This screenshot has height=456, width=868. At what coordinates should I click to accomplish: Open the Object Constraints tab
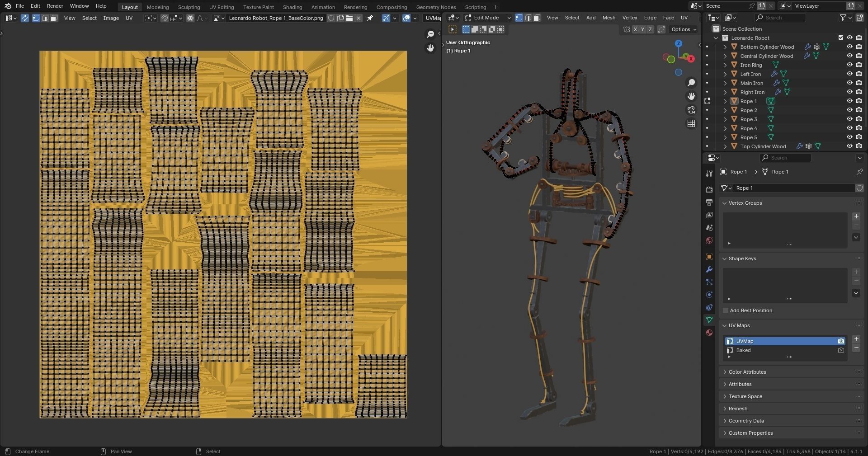click(709, 307)
